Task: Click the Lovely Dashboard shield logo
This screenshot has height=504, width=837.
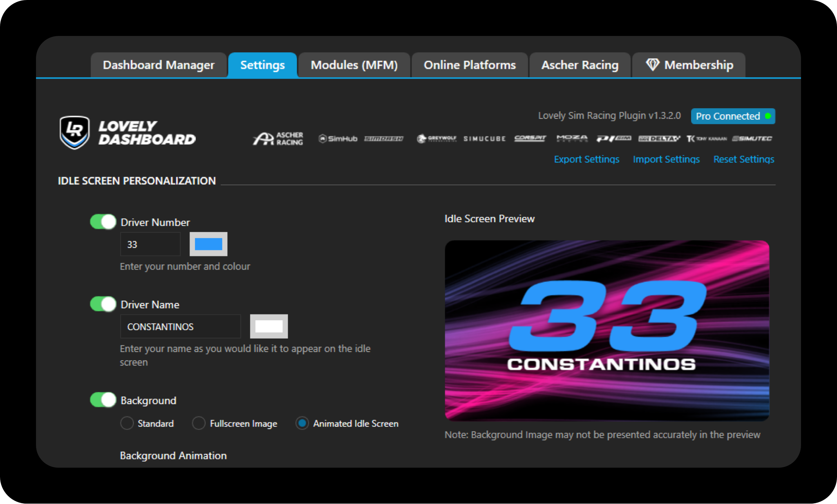Action: pyautogui.click(x=74, y=132)
